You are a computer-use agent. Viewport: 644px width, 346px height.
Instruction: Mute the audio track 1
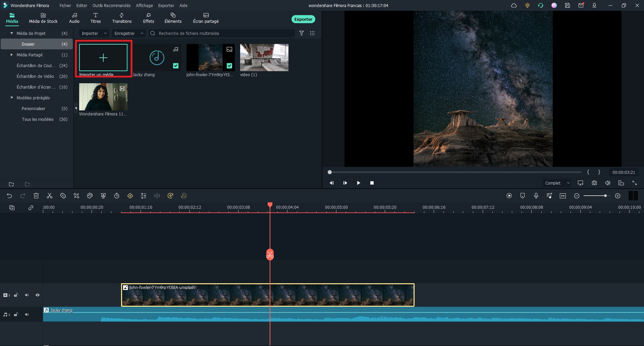coord(27,314)
